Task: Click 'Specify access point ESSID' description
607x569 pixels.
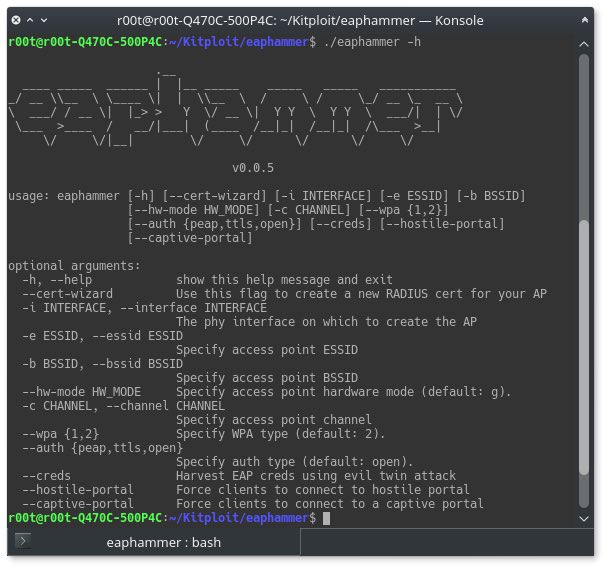Action: coord(267,350)
